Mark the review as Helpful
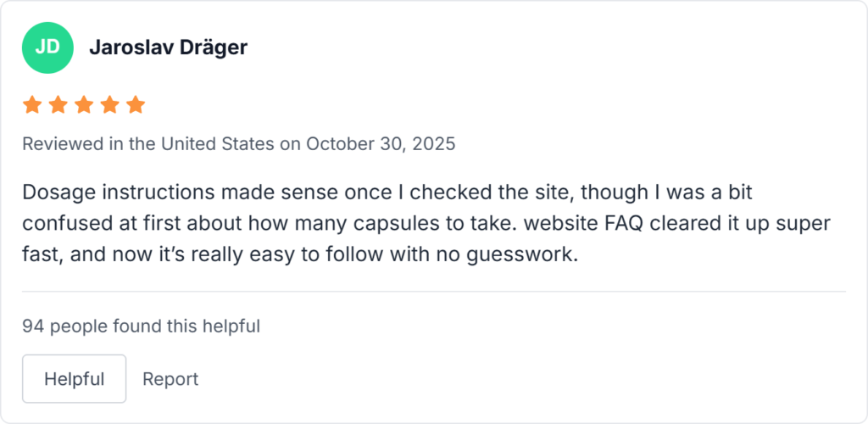This screenshot has width=868, height=424. pyautogui.click(x=74, y=378)
